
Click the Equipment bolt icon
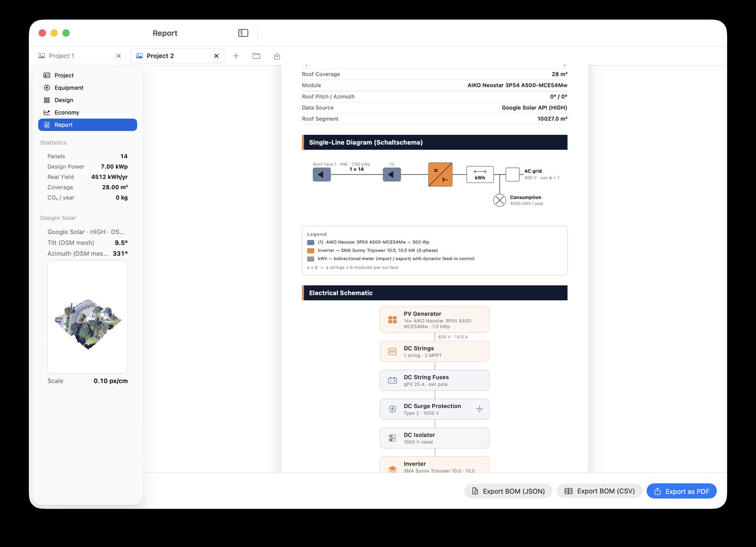(x=47, y=87)
